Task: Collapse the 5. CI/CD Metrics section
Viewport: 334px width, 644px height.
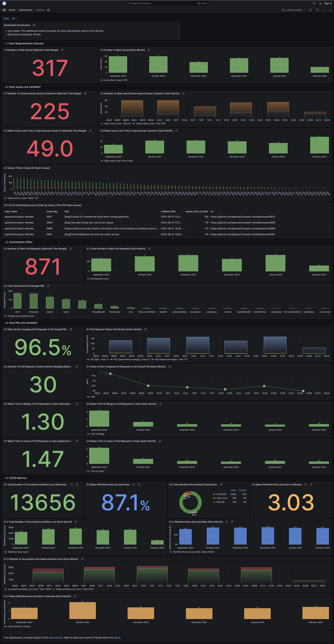Action: click(x=16, y=478)
